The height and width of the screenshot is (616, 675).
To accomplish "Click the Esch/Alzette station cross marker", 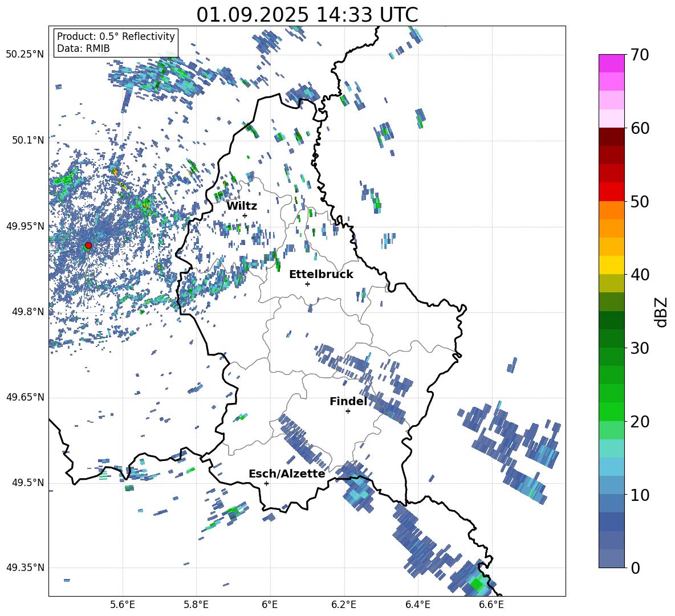I will [x=266, y=483].
